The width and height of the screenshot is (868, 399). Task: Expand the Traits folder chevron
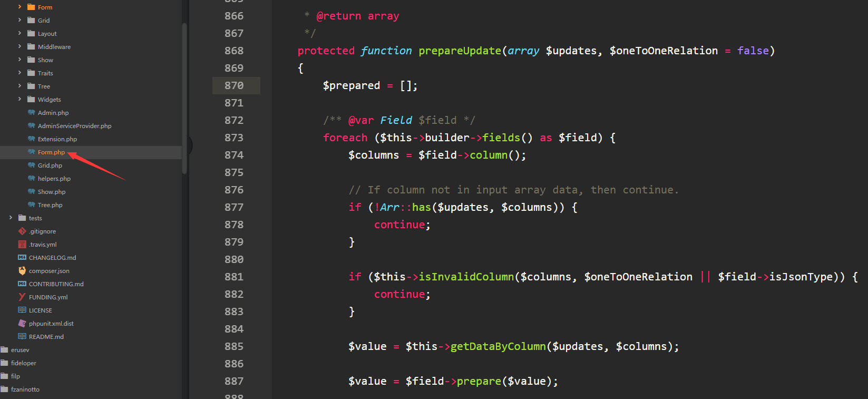coord(19,73)
